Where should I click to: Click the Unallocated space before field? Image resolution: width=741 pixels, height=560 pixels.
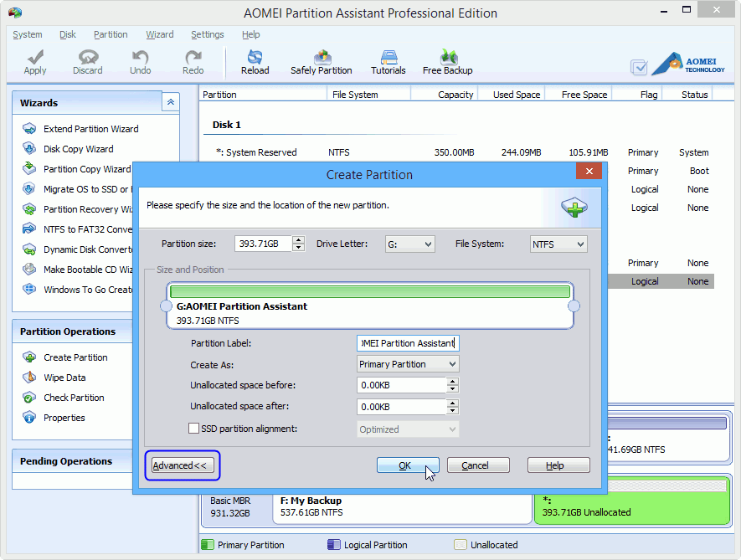tap(402, 385)
